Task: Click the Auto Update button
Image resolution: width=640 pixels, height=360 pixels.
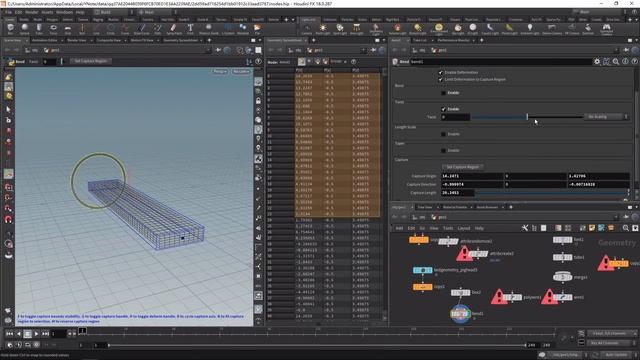Action: (x=617, y=355)
